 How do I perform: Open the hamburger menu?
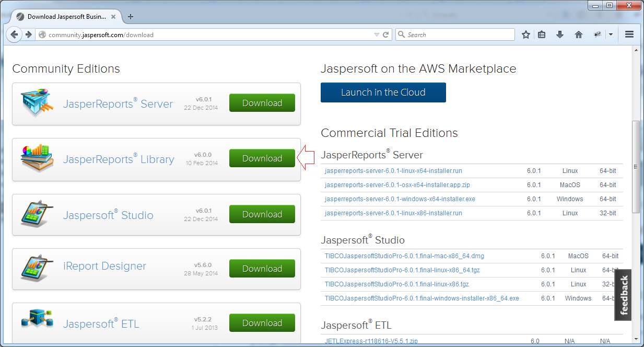pyautogui.click(x=629, y=34)
